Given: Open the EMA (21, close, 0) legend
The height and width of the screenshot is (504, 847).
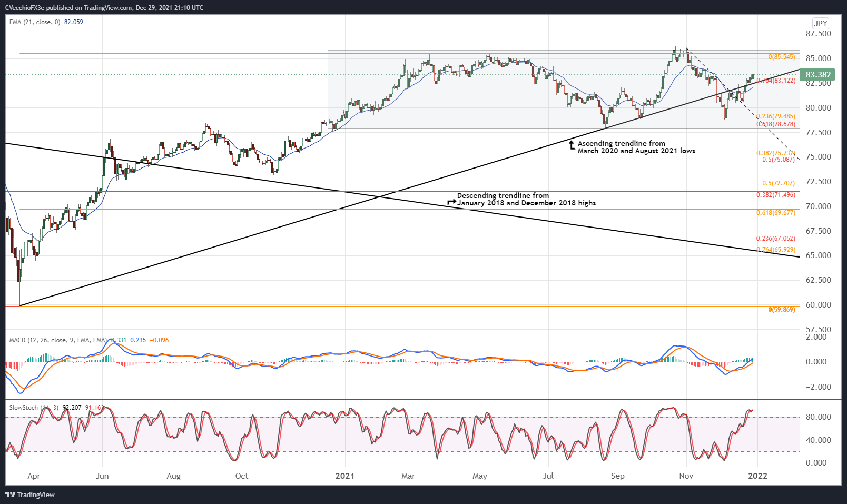Looking at the screenshot, I should click(x=35, y=22).
